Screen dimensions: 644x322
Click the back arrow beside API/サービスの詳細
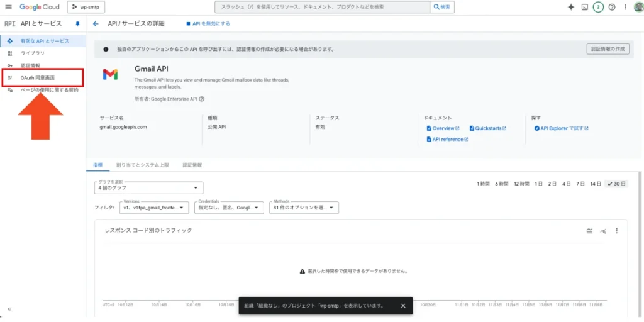(96, 23)
